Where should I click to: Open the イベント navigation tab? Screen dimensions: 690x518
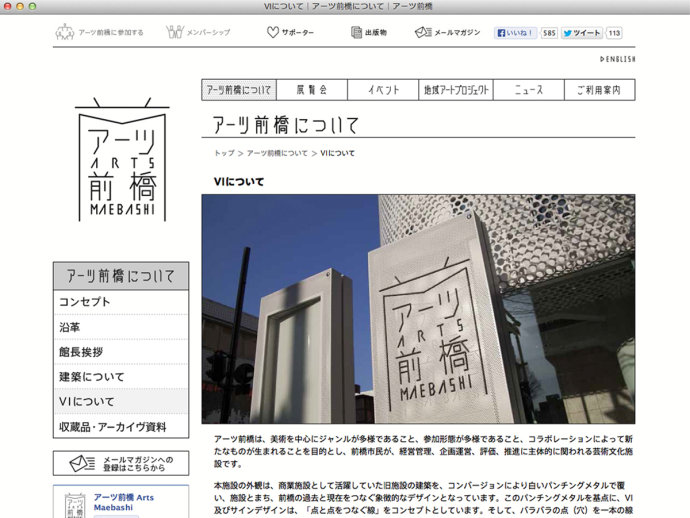[383, 90]
